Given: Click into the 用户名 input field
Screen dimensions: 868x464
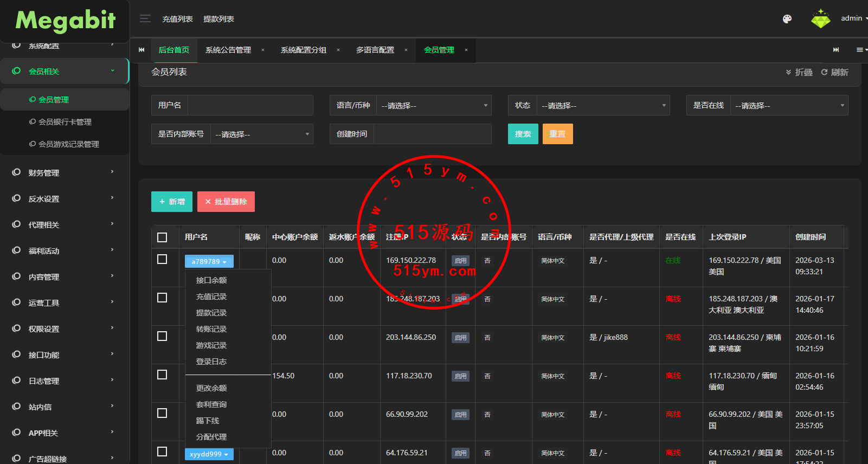Looking at the screenshot, I should [x=250, y=105].
